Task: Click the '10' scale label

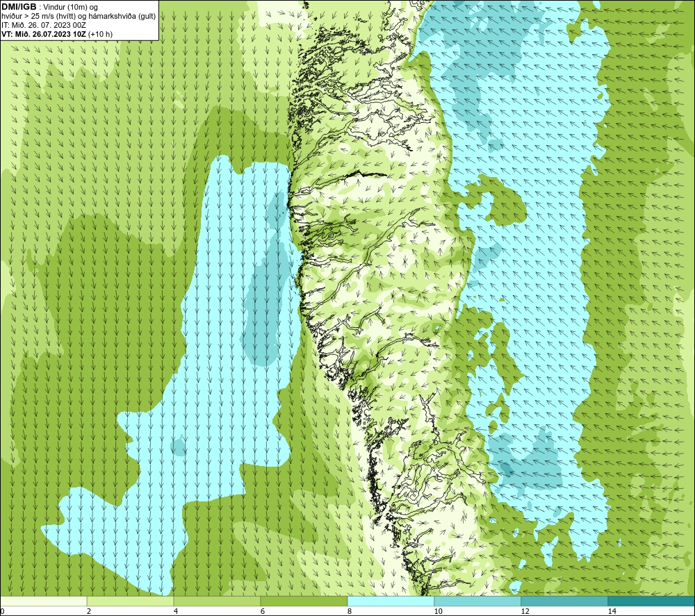Action: (438, 612)
